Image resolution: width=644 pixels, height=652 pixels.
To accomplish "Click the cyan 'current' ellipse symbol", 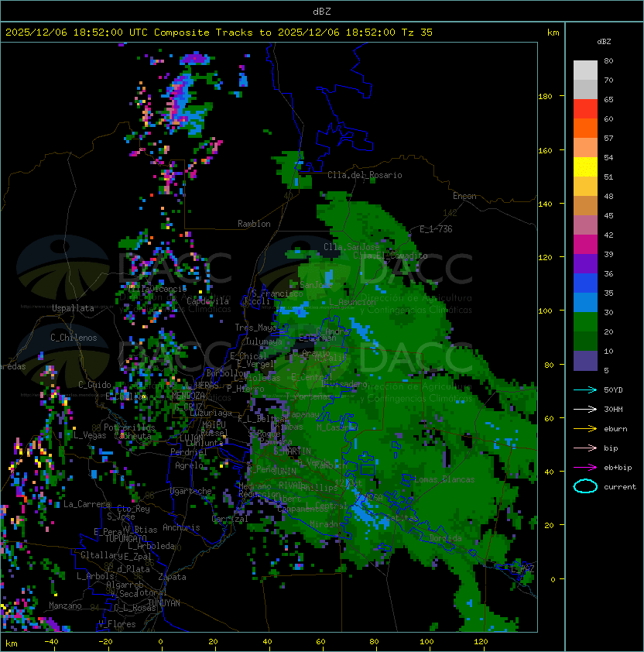I will click(x=585, y=486).
